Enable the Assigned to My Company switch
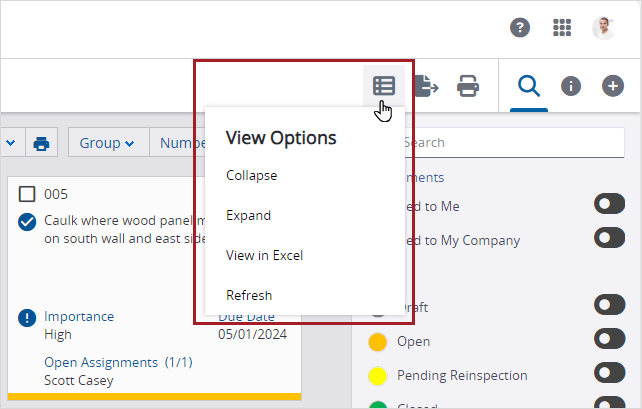 [609, 238]
